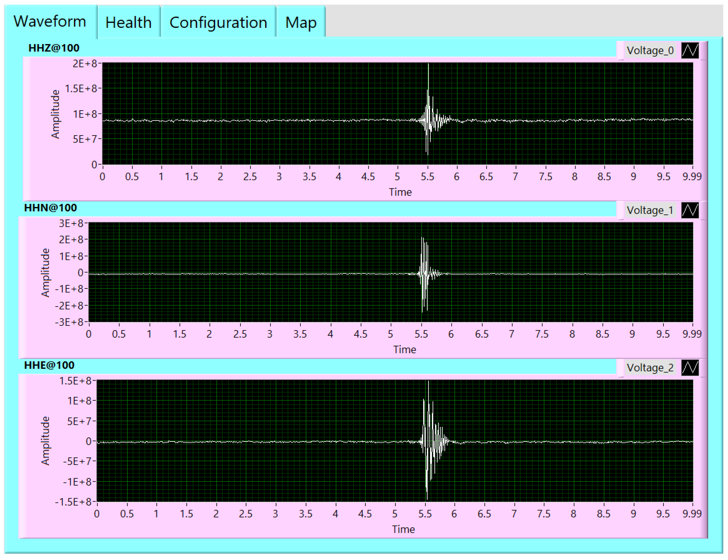The height and width of the screenshot is (560, 728).
Task: Open the Map tab
Action: coord(301,23)
